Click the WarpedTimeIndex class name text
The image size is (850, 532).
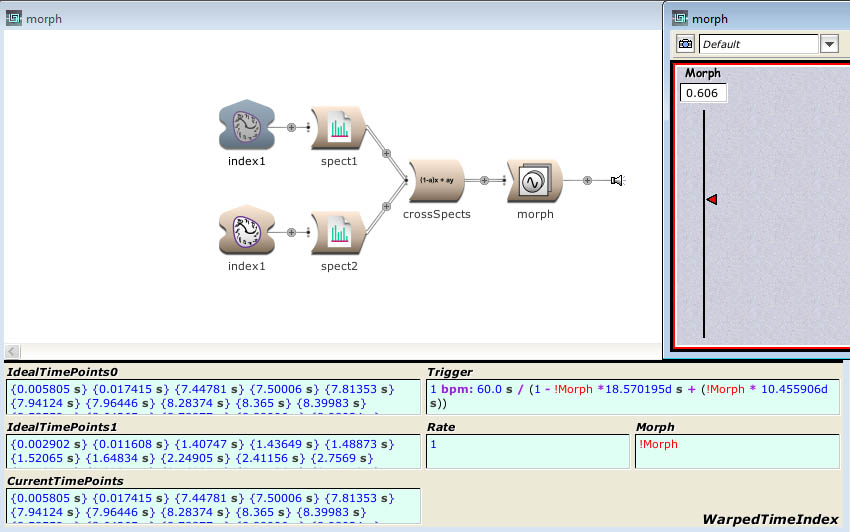pos(770,520)
